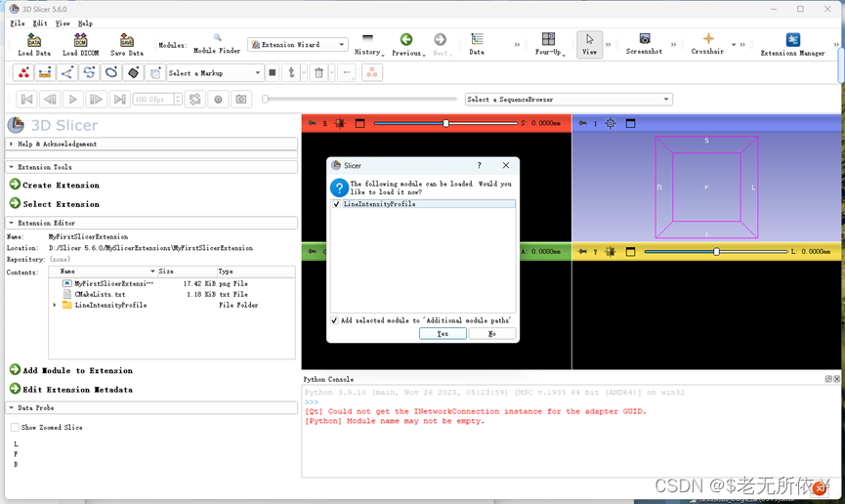Enable Show Zoomed Slice checkbox
This screenshot has height=504, width=845.
(15, 428)
